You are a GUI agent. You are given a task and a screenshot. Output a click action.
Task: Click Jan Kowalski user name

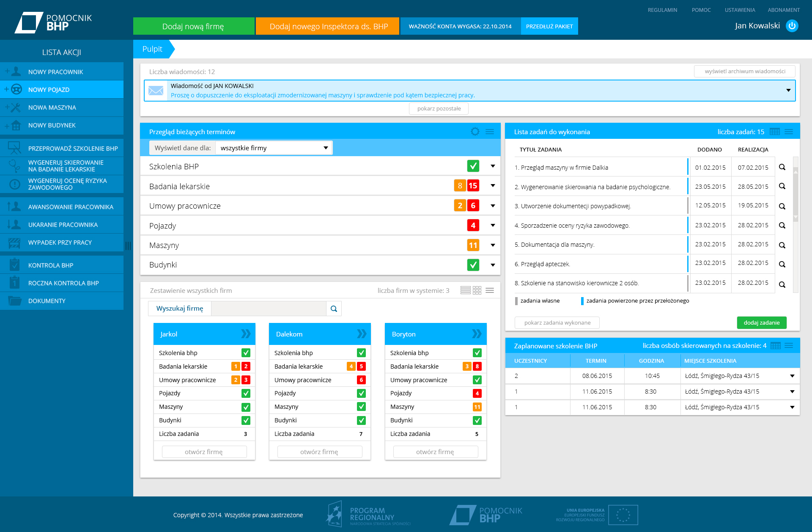[x=757, y=26]
